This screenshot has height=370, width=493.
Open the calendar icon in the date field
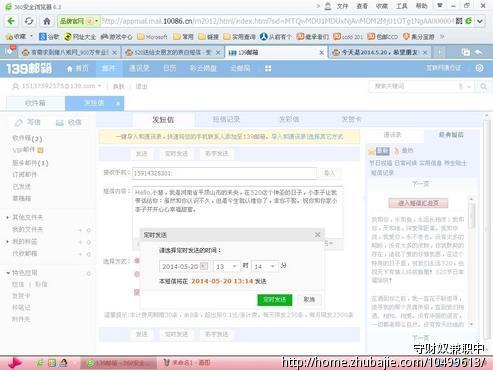[204, 266]
